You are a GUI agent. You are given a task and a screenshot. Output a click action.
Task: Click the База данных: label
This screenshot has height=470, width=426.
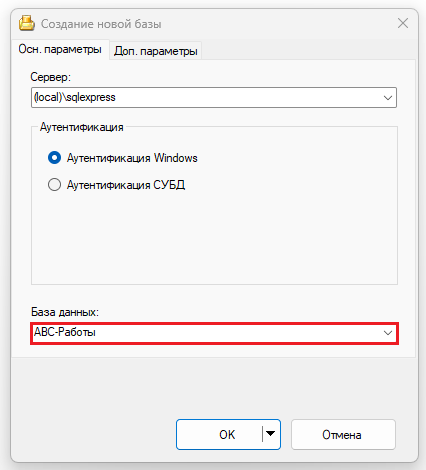pos(65,312)
